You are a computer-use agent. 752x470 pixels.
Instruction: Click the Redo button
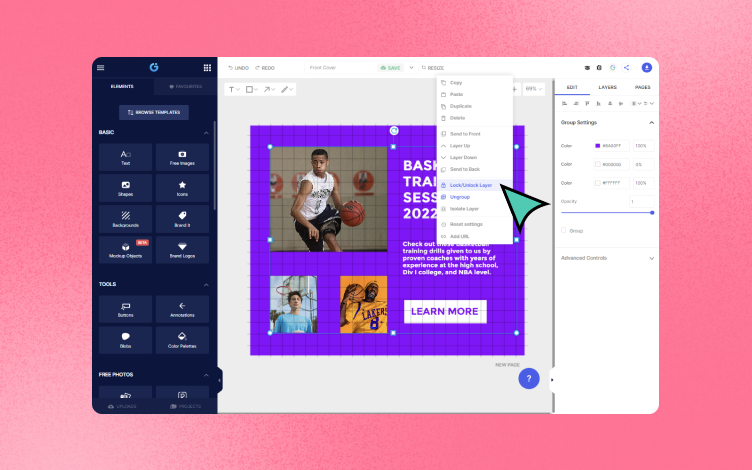265,68
